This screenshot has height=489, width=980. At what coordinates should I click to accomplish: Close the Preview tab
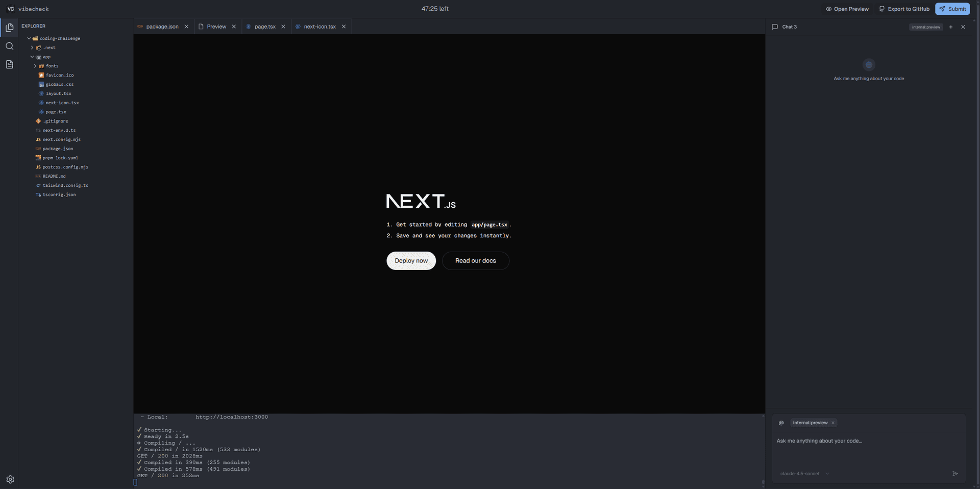[234, 27]
